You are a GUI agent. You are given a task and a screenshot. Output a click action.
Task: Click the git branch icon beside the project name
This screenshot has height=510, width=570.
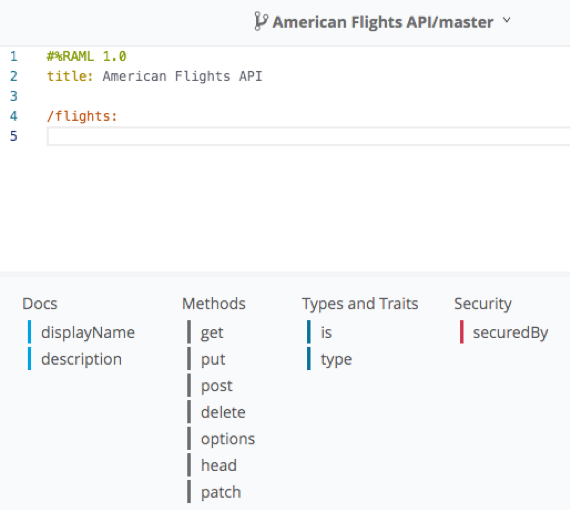tap(261, 21)
